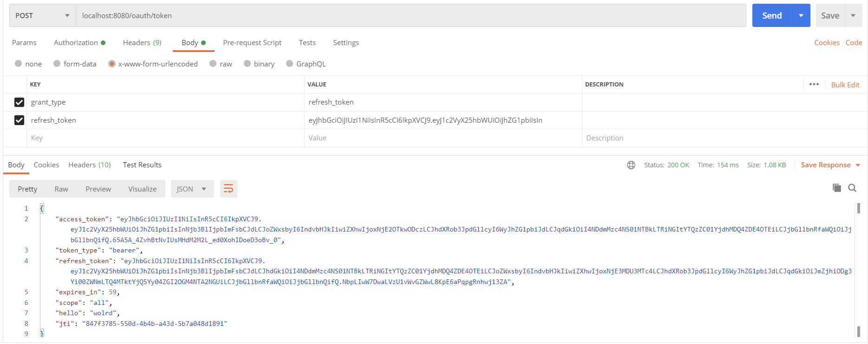Expand the Save button dropdown arrow
Screen dimensions: 868x344
(x=853, y=16)
